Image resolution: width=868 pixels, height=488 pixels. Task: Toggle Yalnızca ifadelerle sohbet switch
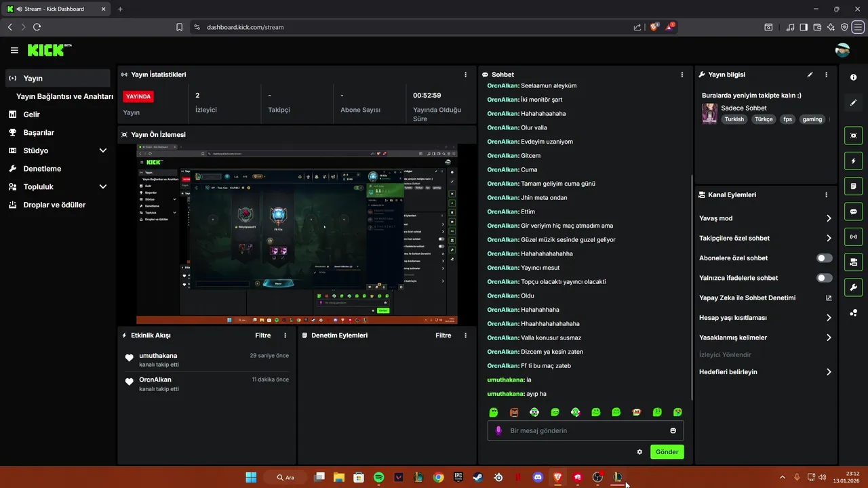[x=825, y=278]
